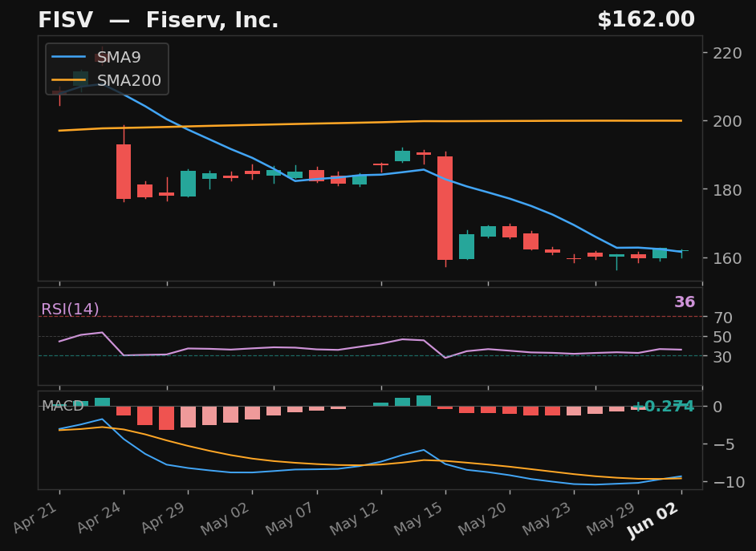
Task: Click the RSI 70 overbought axis label
Action: tap(723, 318)
